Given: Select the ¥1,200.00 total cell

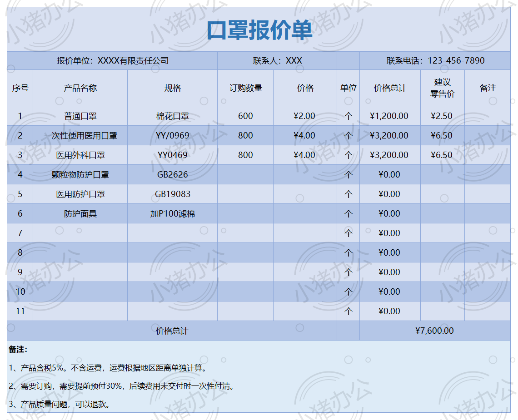Looking at the screenshot, I should pyautogui.click(x=390, y=116).
